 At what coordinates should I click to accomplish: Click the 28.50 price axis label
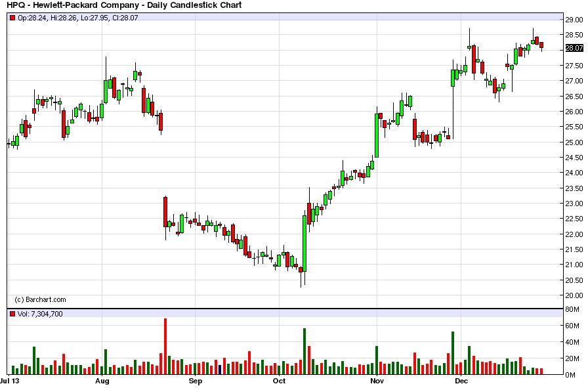tap(574, 35)
